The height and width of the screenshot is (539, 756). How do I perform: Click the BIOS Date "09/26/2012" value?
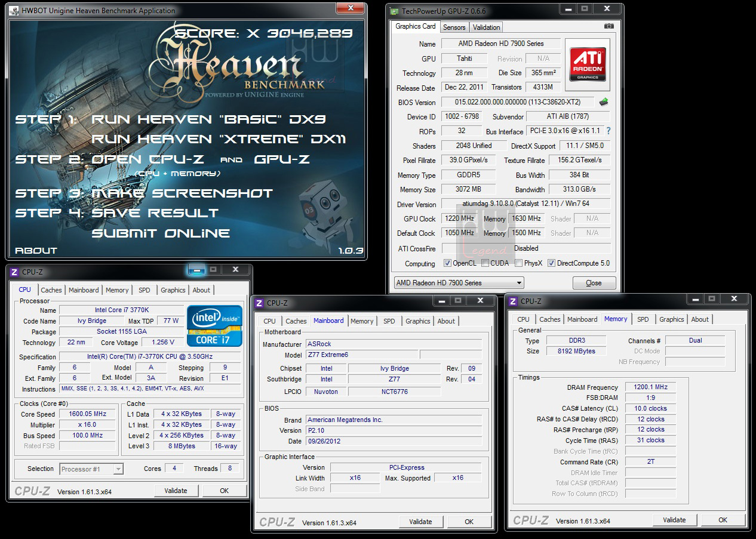pos(394,441)
